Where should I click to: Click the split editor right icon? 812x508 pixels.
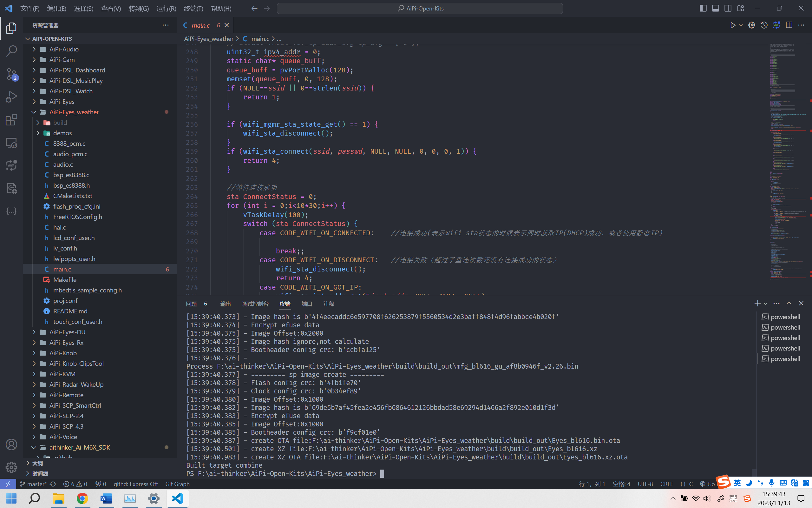(x=789, y=25)
